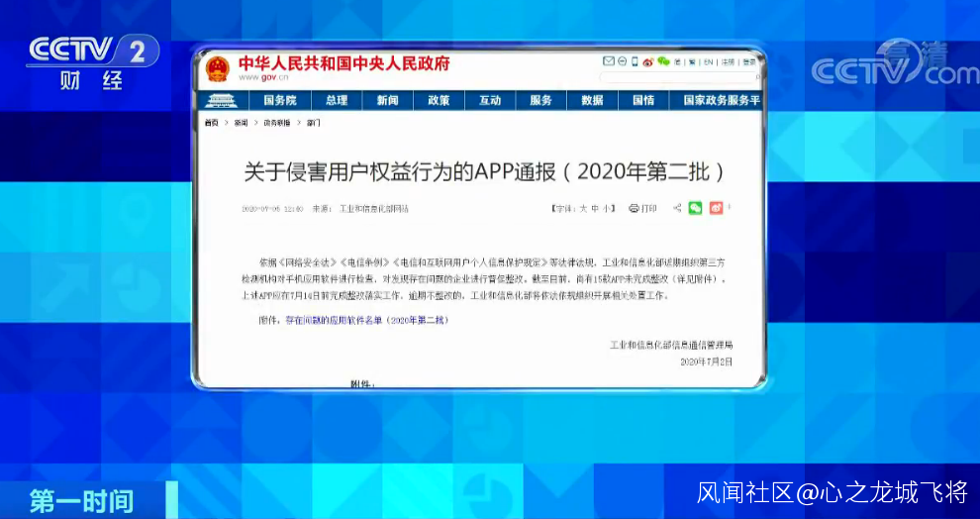The height and width of the screenshot is (519, 980).
Task: Switch to simplified Chinese 简 link
Action: point(677,62)
